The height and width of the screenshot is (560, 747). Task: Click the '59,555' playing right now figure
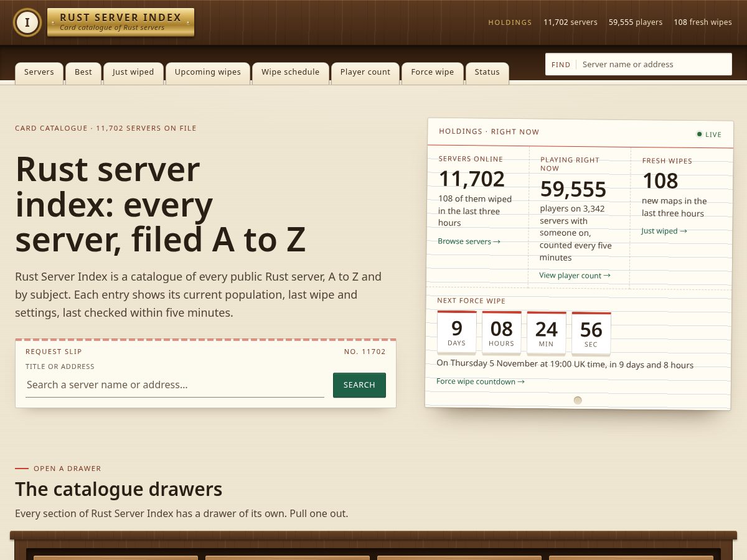(573, 189)
